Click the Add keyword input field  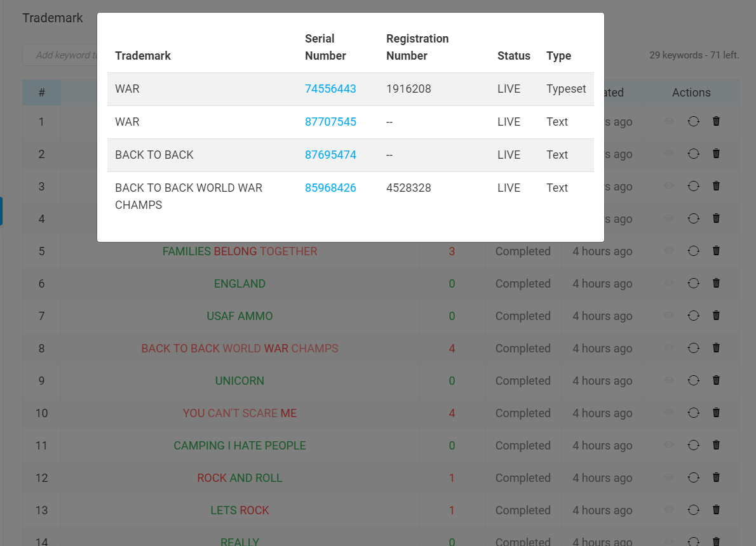[x=60, y=55]
